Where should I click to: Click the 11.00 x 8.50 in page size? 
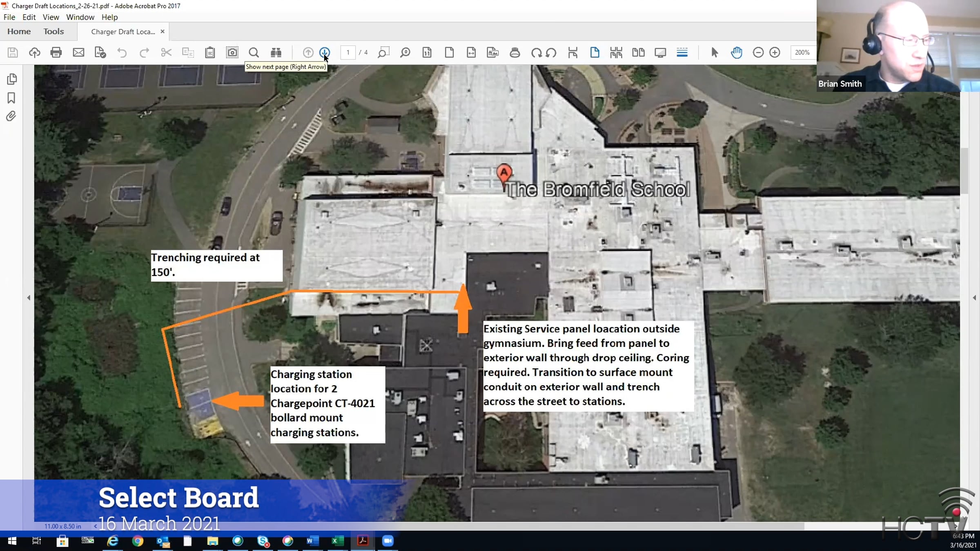(x=62, y=526)
